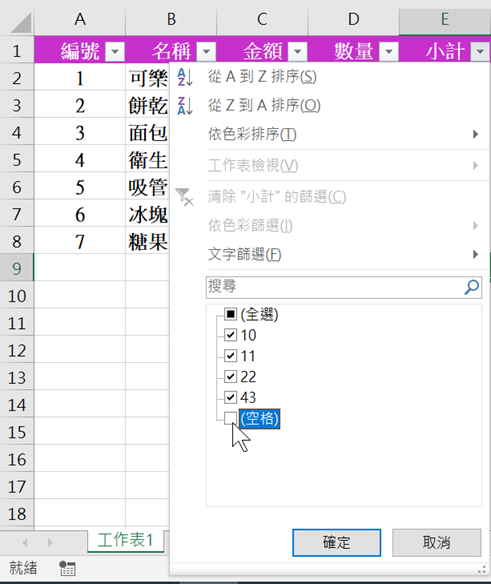Image resolution: width=491 pixels, height=584 pixels.
Task: Open the 數量 column filter dropdown
Action: [389, 51]
